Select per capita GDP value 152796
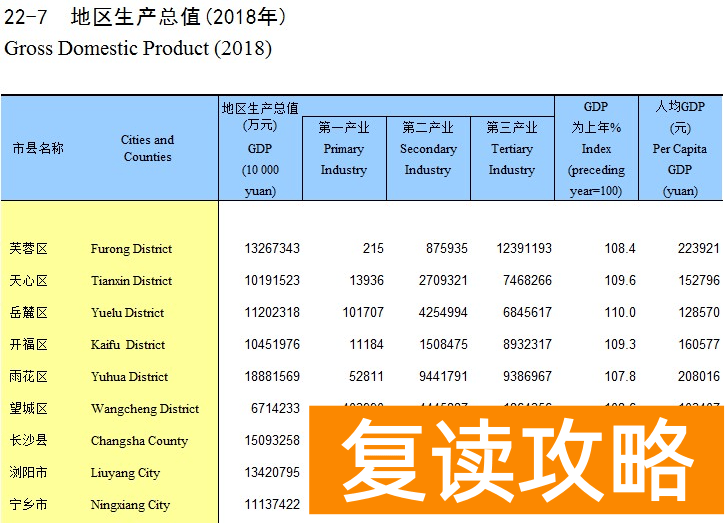725x523 pixels. click(699, 281)
